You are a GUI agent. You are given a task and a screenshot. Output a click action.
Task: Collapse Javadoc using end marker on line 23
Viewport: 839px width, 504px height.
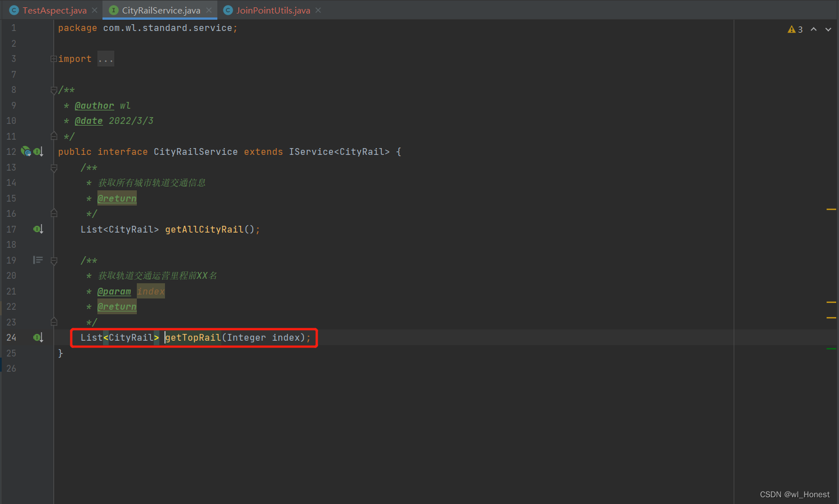pos(54,322)
